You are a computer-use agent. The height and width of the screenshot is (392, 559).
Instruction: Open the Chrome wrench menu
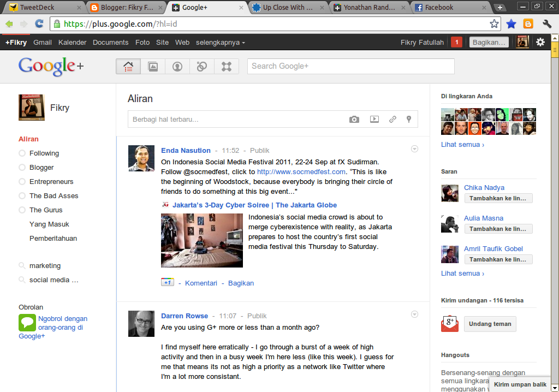[547, 24]
